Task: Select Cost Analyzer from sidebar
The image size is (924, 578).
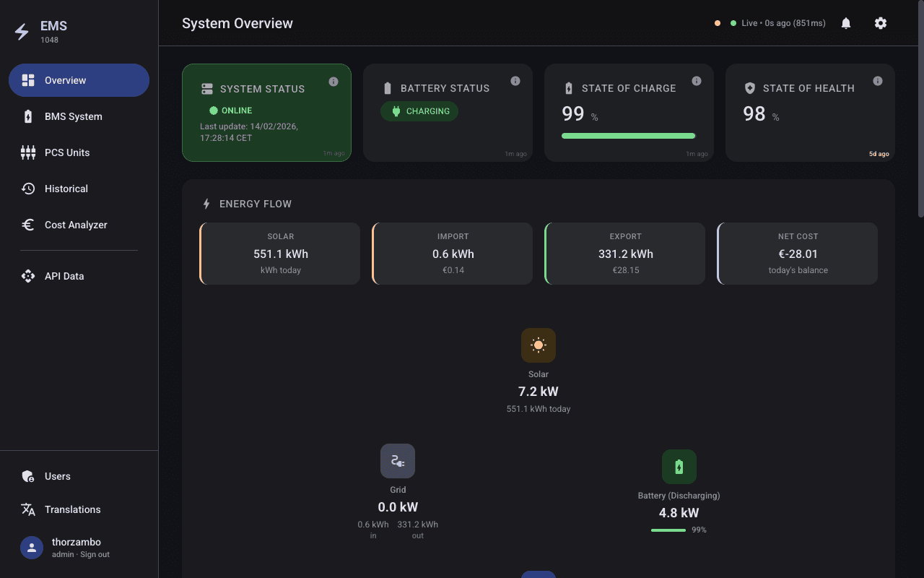Action: point(76,225)
